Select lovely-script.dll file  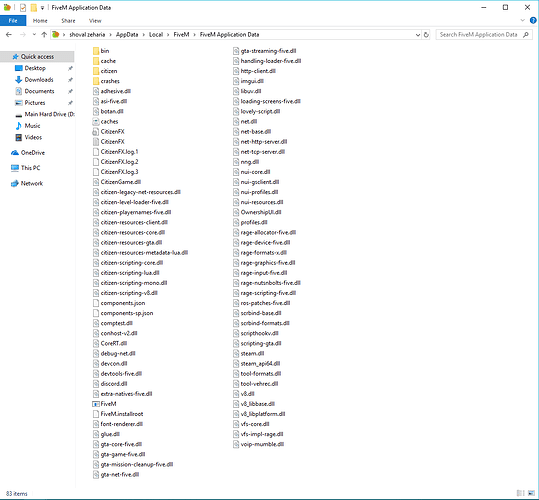pos(257,111)
